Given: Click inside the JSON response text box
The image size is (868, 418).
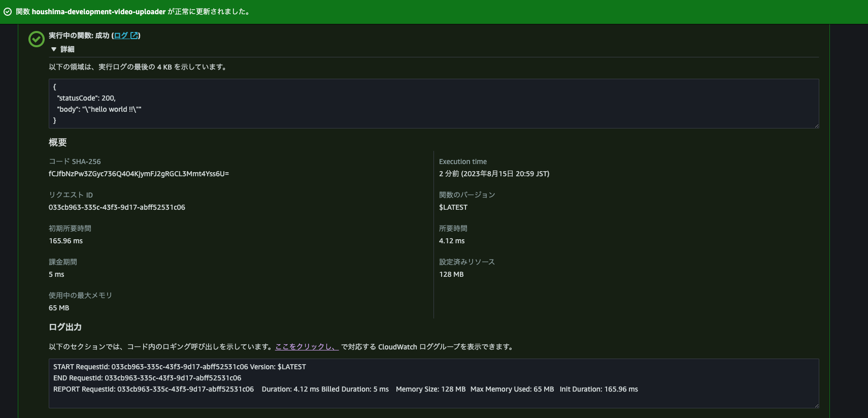Looking at the screenshot, I should [433, 104].
